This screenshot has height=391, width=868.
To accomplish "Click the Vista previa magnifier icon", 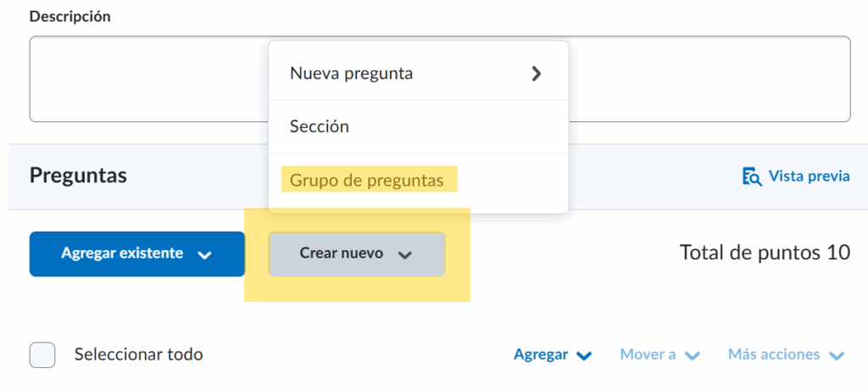I will click(752, 176).
